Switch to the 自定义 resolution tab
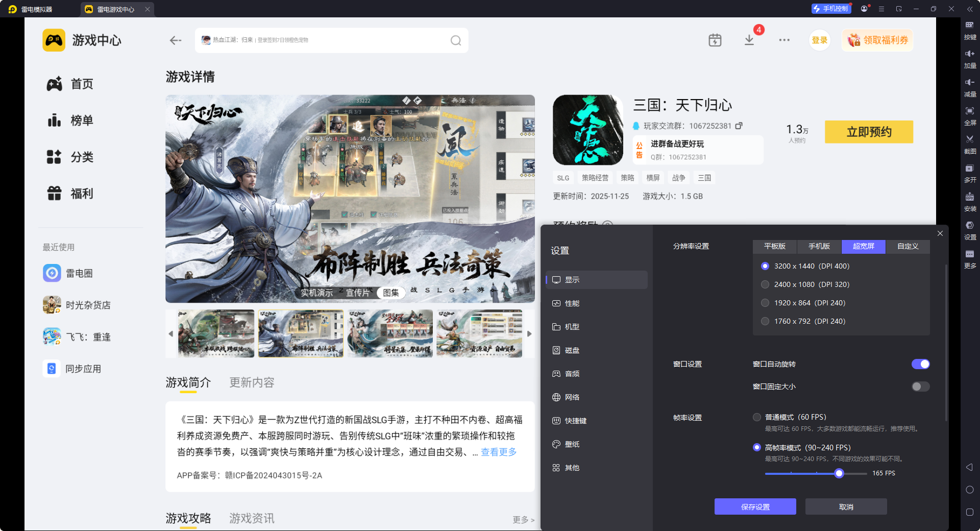This screenshot has height=531, width=980. point(908,247)
